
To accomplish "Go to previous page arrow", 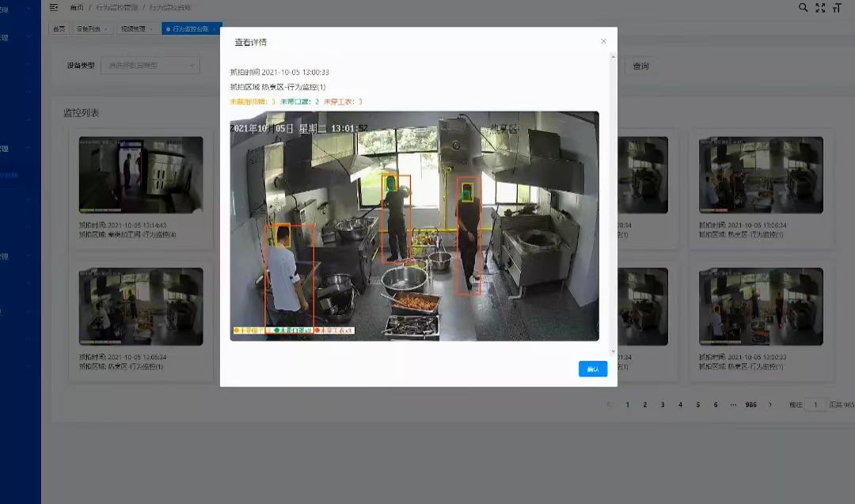I will click(x=609, y=404).
